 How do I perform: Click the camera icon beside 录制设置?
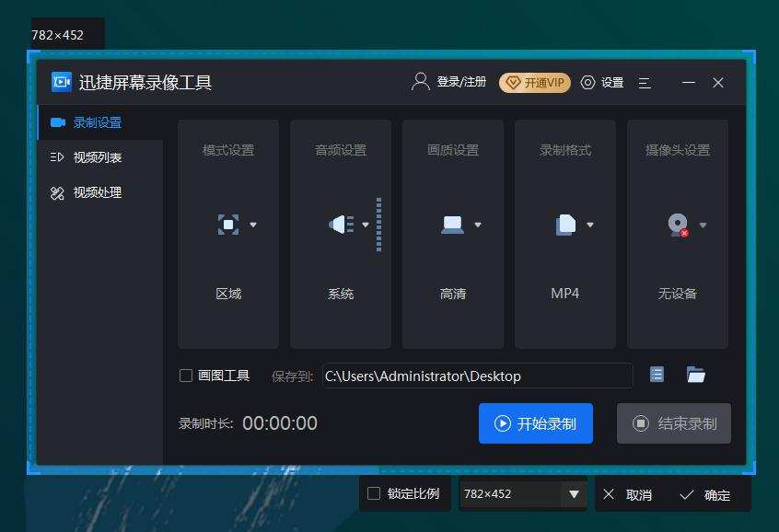(58, 122)
